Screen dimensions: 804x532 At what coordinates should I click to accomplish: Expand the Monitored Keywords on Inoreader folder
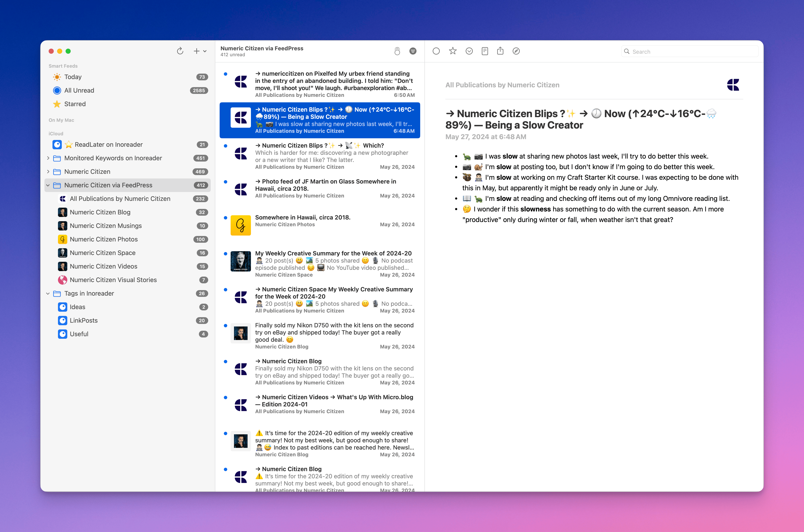tap(48, 158)
